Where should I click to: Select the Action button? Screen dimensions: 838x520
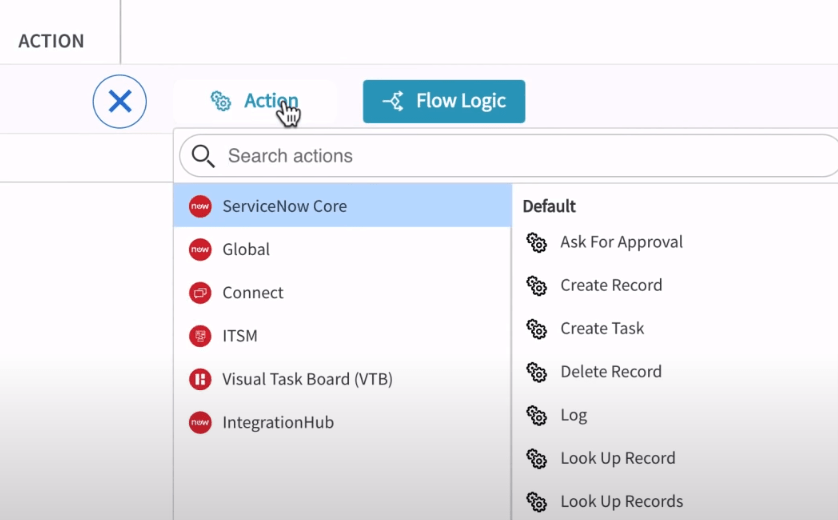(x=254, y=101)
